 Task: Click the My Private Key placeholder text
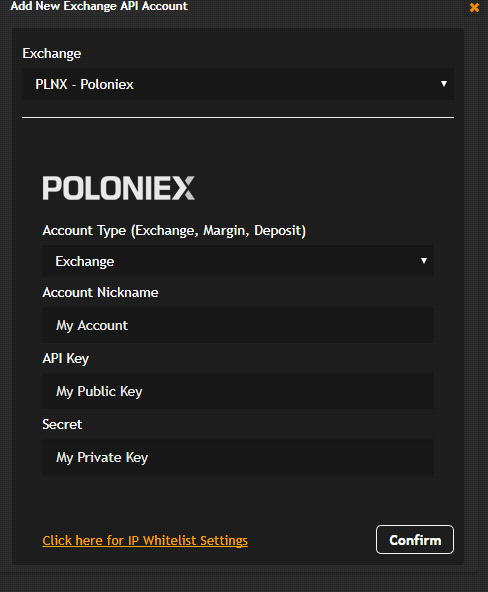pyautogui.click(x=102, y=458)
